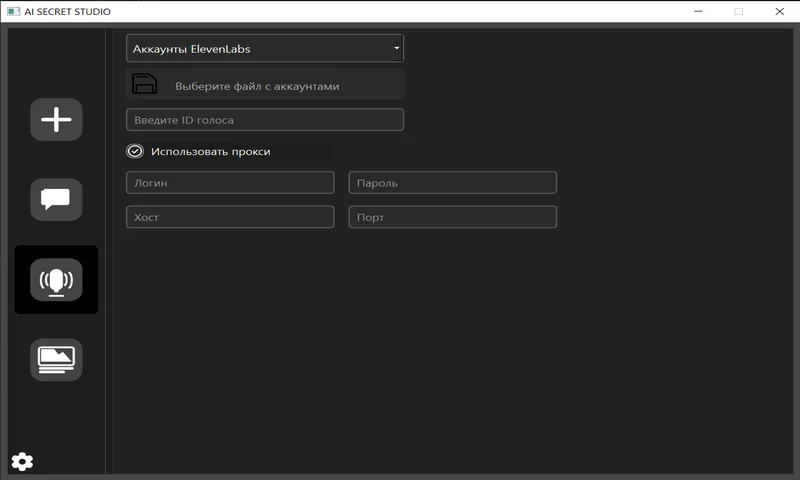
Task: Minimize the AI SECRET STUDIO window
Action: coord(698,11)
